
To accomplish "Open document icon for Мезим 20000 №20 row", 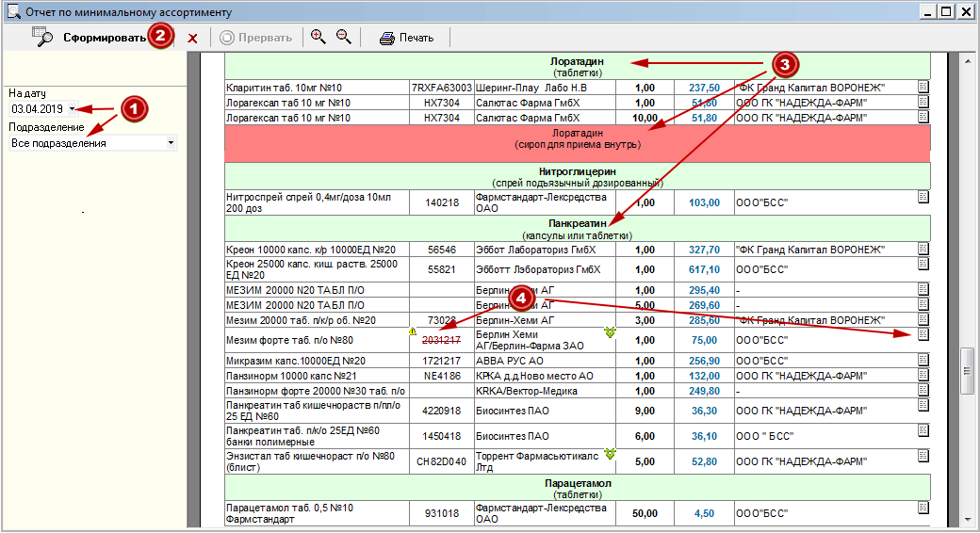I will pyautogui.click(x=923, y=318).
